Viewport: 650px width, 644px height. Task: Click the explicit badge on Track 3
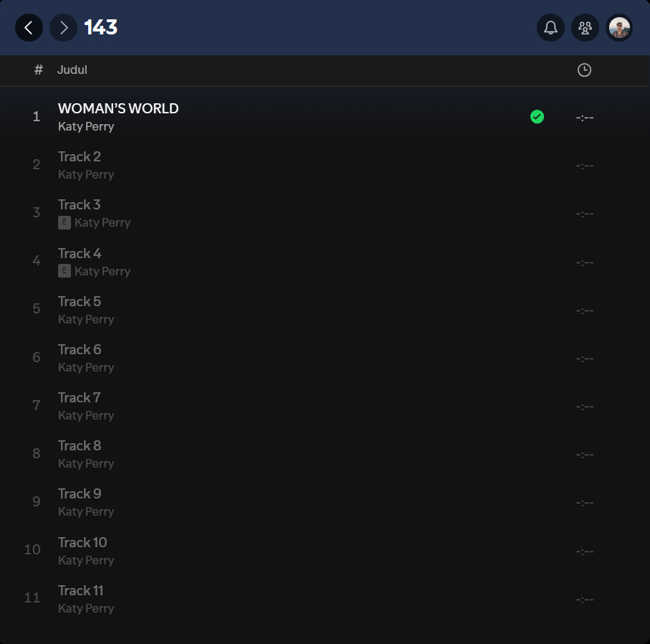click(x=64, y=222)
